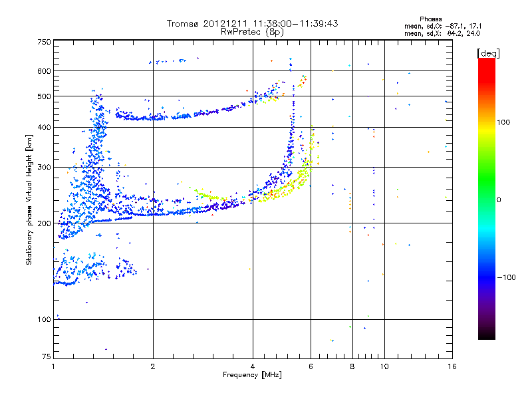
Task: Click the 'mean, sd,O: -87.1, 17.1' line
Action: tap(442, 26)
